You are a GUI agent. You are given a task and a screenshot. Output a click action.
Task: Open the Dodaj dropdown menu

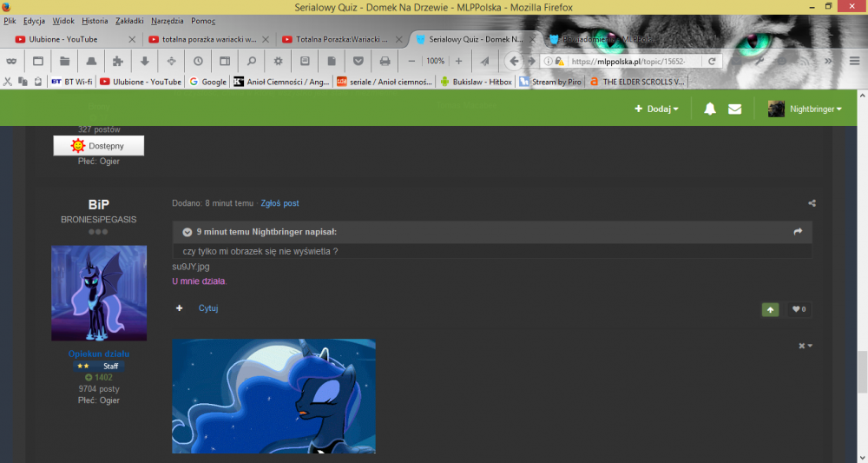point(656,109)
